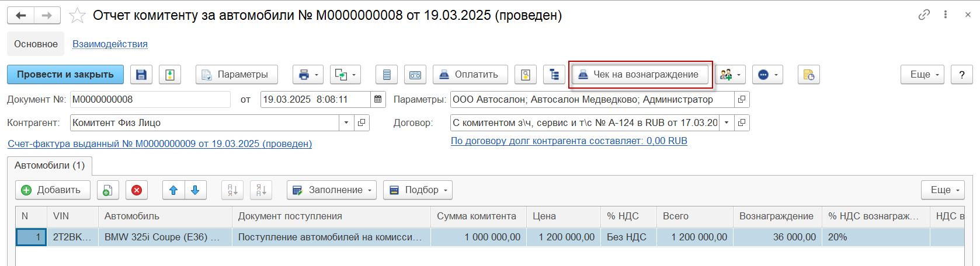Click the Параметры text field
This screenshot has height=266, width=980.
pyautogui.click(x=592, y=100)
